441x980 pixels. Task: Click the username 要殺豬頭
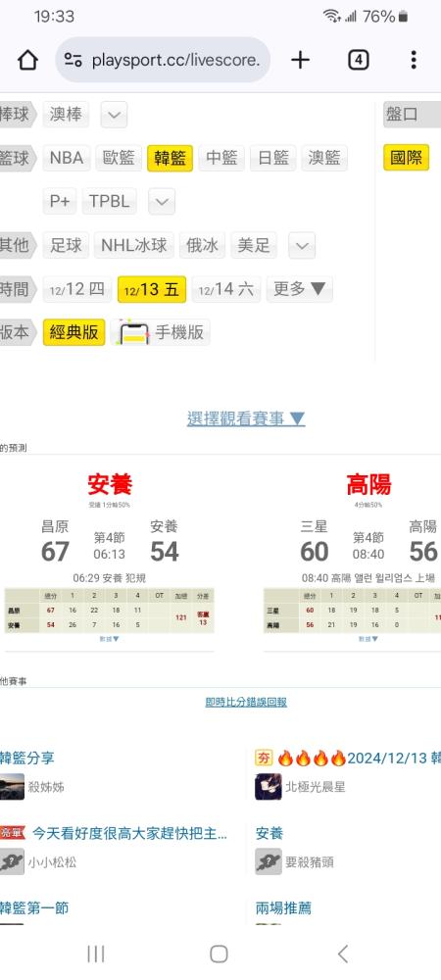(x=310, y=862)
